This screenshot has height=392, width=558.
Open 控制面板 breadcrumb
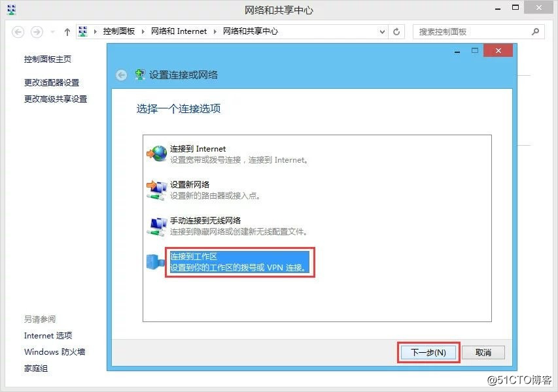[x=119, y=31]
